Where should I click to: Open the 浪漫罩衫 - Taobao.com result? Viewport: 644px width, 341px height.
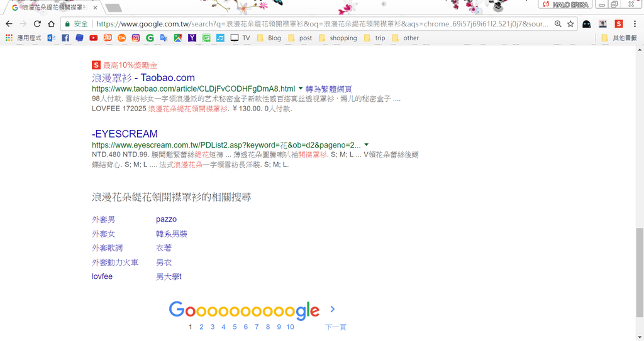143,77
